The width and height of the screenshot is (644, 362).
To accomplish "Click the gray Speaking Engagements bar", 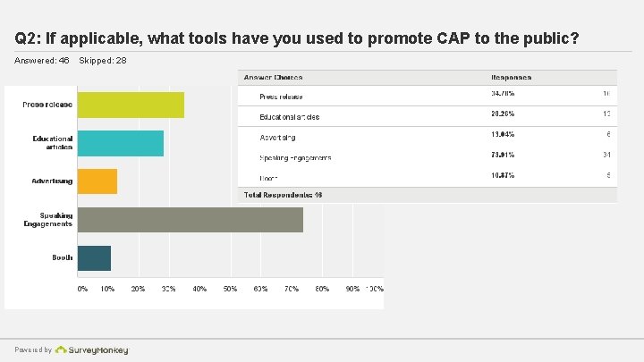I will 190,220.
